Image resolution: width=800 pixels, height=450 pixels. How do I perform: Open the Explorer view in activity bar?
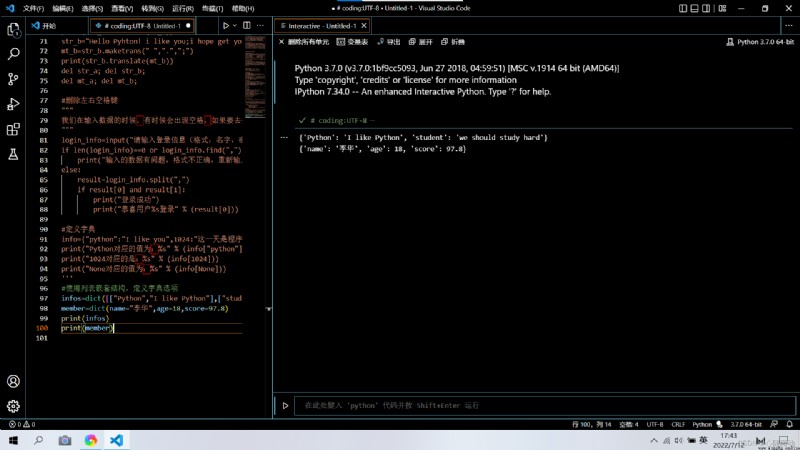click(x=13, y=30)
